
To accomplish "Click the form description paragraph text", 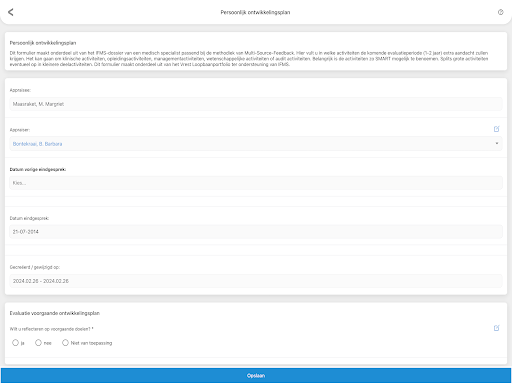I will coord(249,59).
